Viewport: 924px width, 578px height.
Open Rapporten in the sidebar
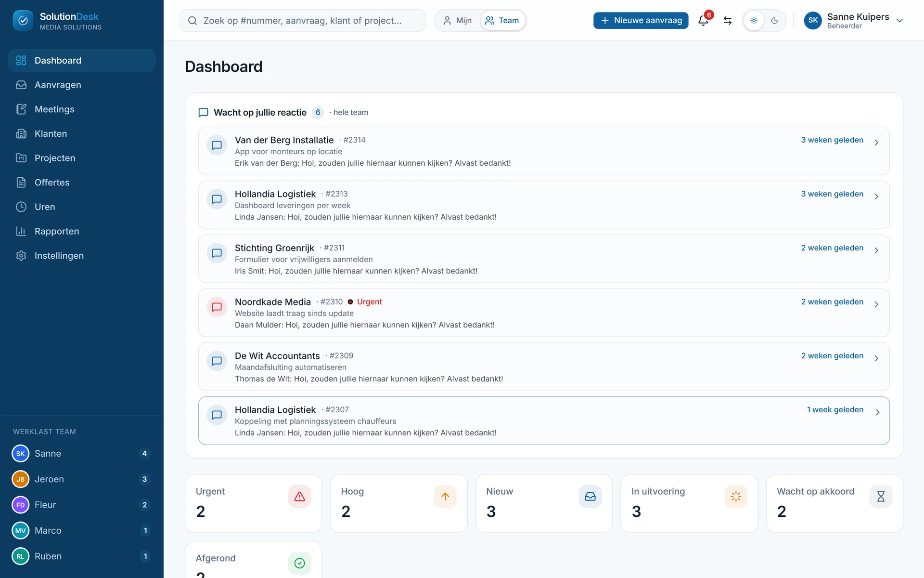click(82, 231)
